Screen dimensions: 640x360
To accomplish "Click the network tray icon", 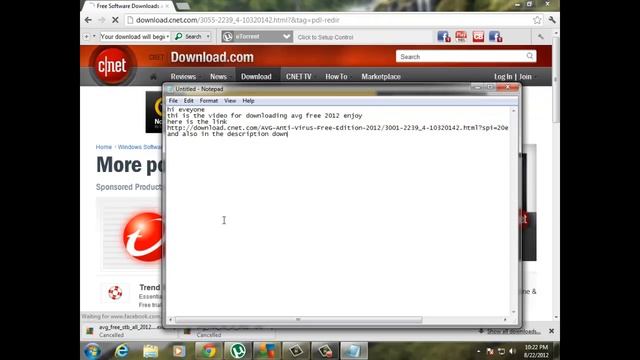I will click(502, 351).
